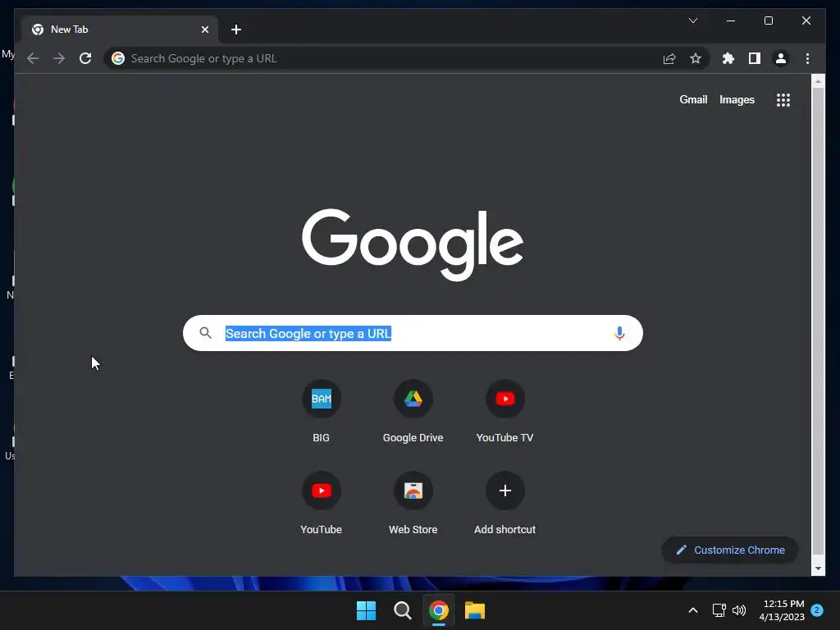Show hidden system tray icons
The height and width of the screenshot is (630, 840).
[692, 610]
